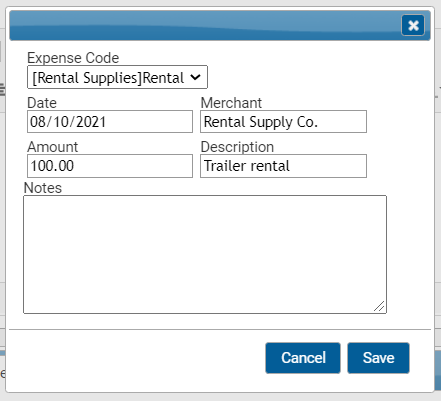Cancel the expense entry
The width and height of the screenshot is (441, 401).
(303, 358)
